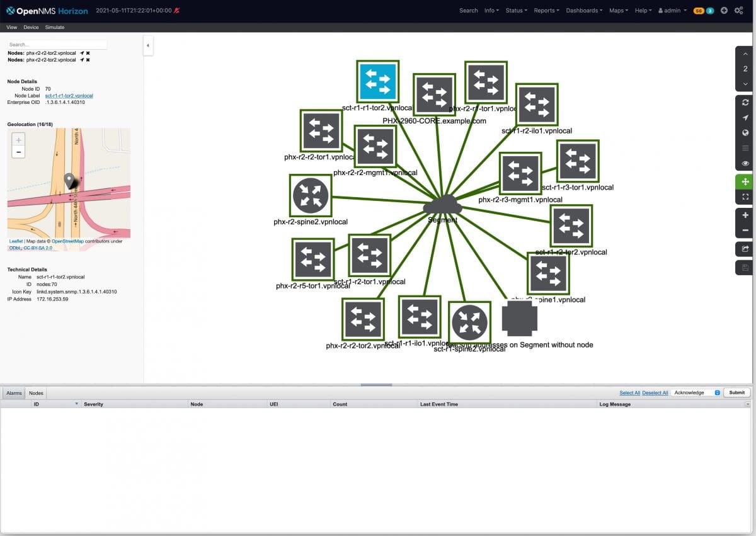This screenshot has width=756, height=536.
Task: Expand the semantic zoom level down chevron
Action: tap(745, 84)
